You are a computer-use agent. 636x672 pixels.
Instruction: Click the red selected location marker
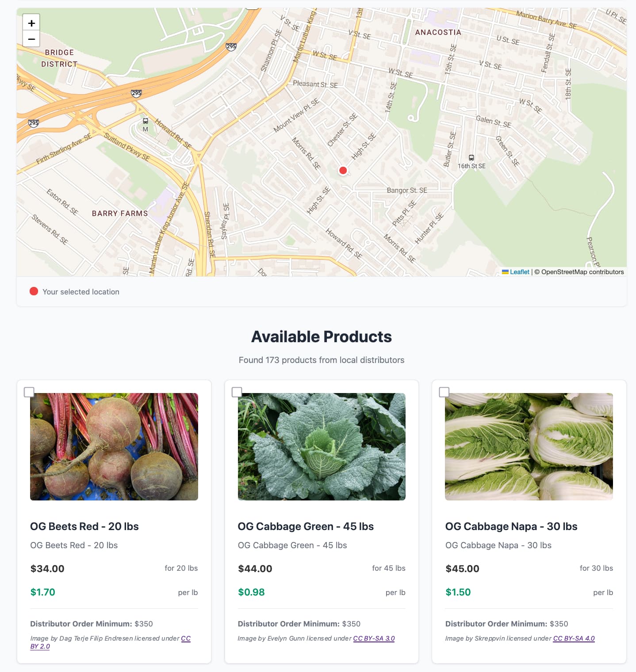[x=343, y=170]
